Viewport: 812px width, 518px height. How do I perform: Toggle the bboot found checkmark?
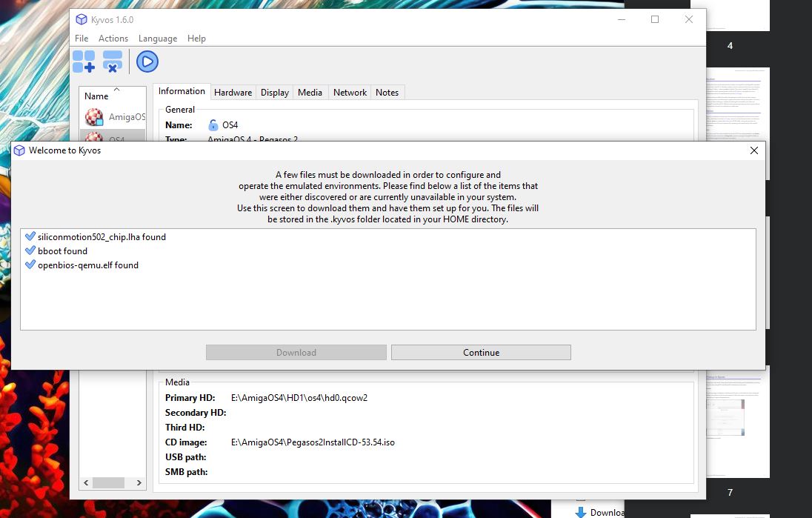pyautogui.click(x=30, y=250)
